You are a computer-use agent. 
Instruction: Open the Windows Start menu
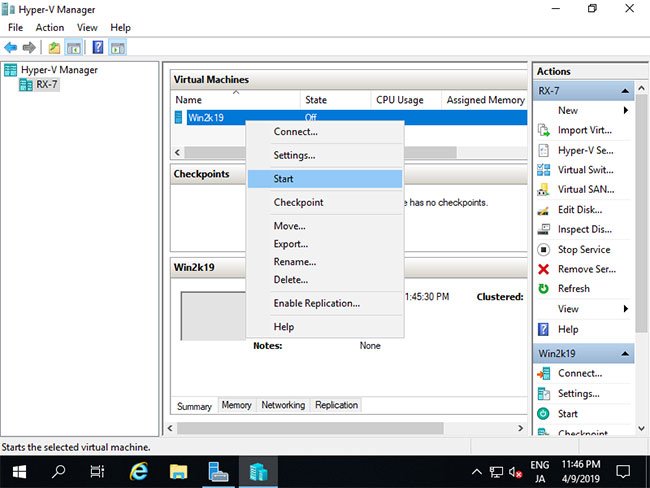click(x=19, y=472)
